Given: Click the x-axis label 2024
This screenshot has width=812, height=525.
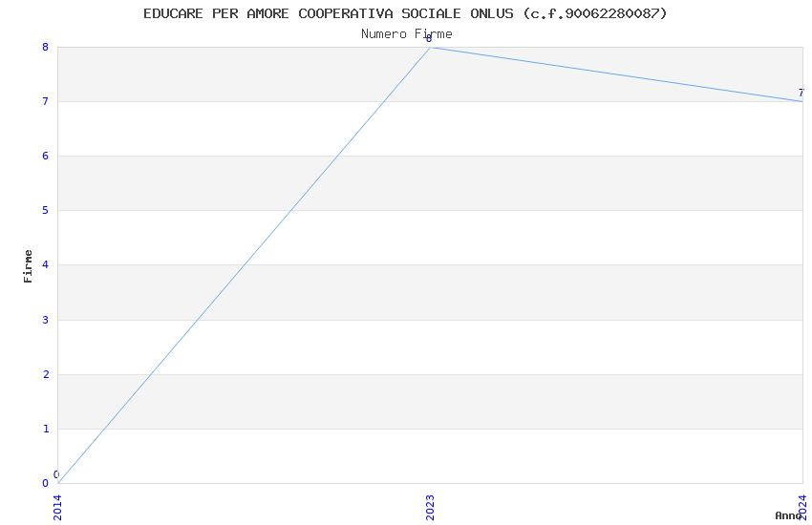Looking at the screenshot, I should pyautogui.click(x=802, y=508).
